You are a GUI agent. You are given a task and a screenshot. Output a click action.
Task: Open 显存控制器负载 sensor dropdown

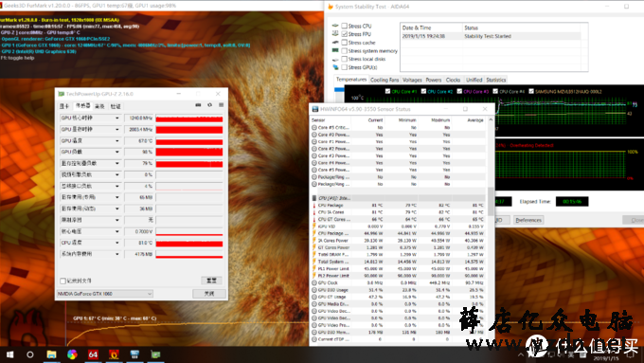117,164
